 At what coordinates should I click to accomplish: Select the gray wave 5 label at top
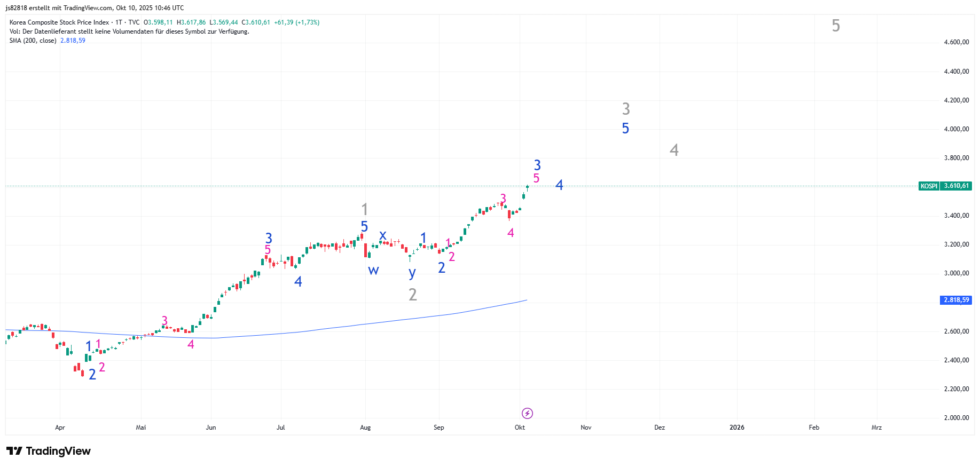coord(836,26)
